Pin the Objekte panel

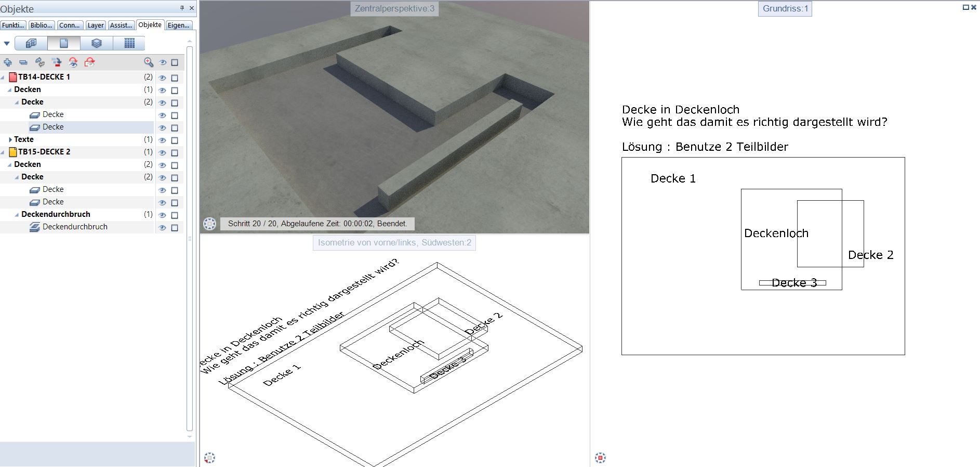[x=182, y=8]
